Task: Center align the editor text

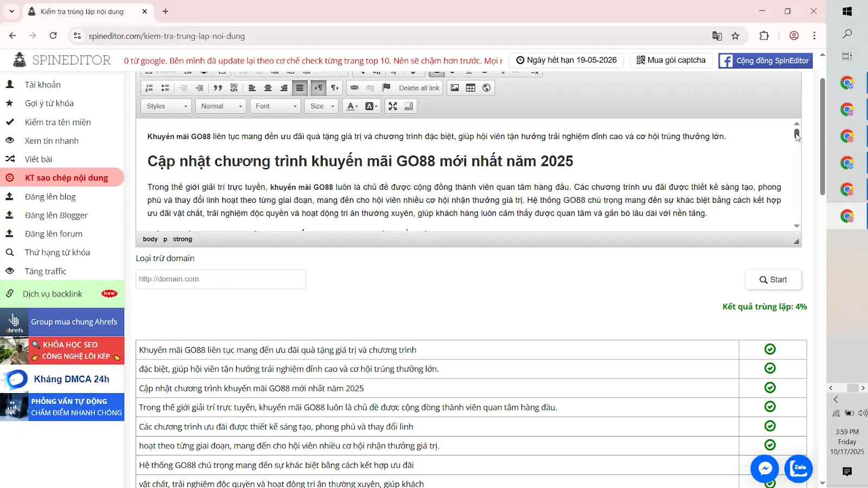Action: tap(268, 88)
